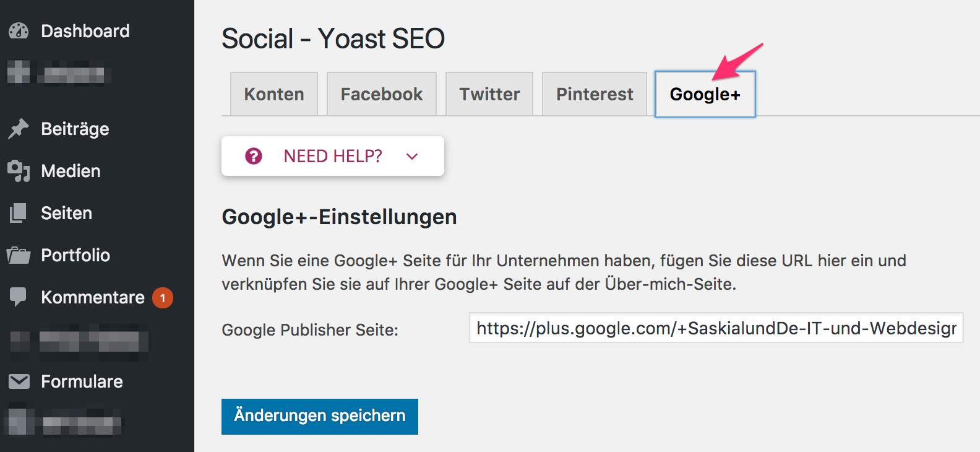The width and height of the screenshot is (980, 452).
Task: Click the Formulare envelope icon
Action: (19, 381)
